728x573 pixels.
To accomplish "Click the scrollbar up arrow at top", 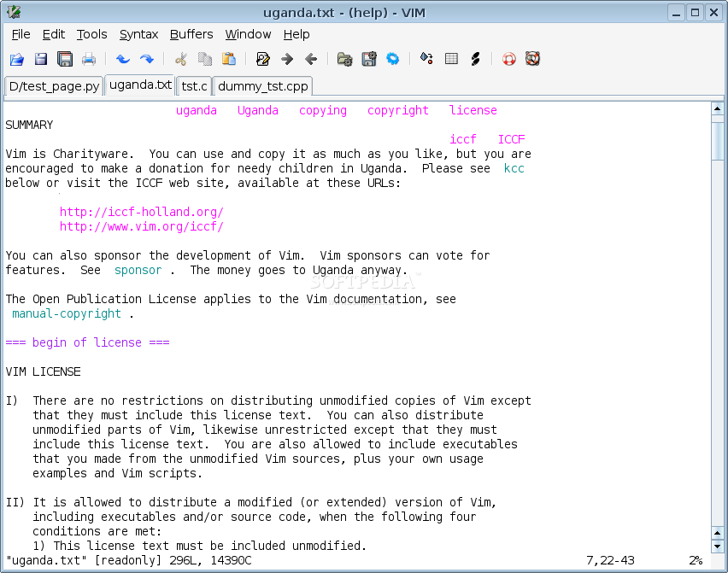I will (x=718, y=109).
